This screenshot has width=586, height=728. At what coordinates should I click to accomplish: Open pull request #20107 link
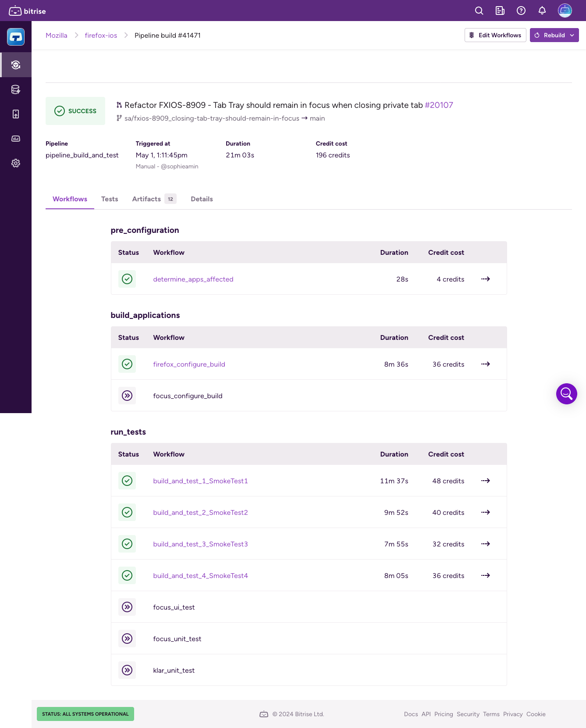(439, 105)
